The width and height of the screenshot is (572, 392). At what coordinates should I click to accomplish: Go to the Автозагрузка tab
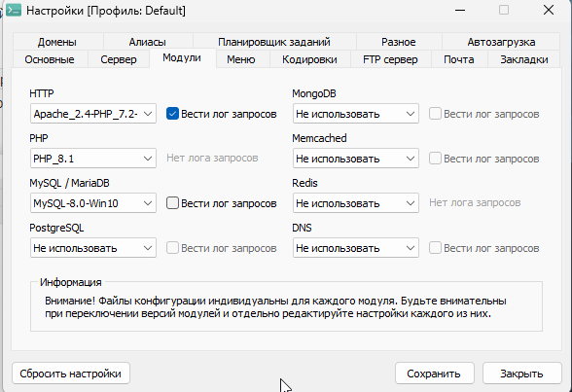coord(501,42)
